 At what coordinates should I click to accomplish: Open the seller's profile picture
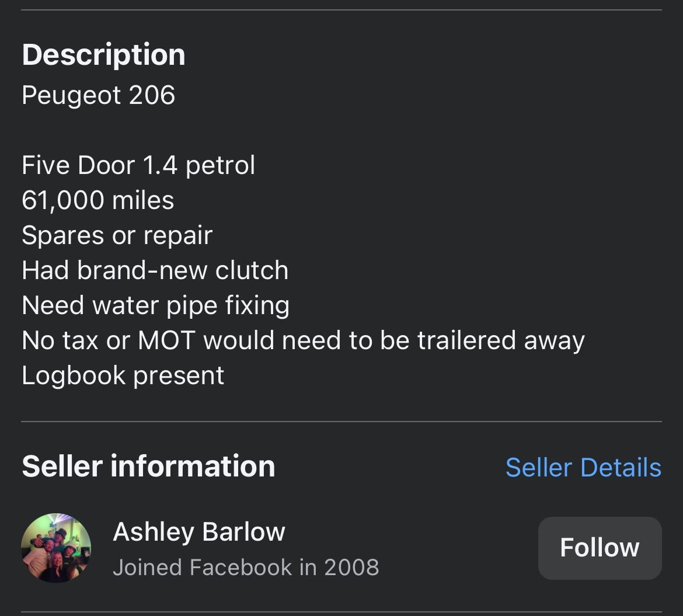click(x=56, y=548)
